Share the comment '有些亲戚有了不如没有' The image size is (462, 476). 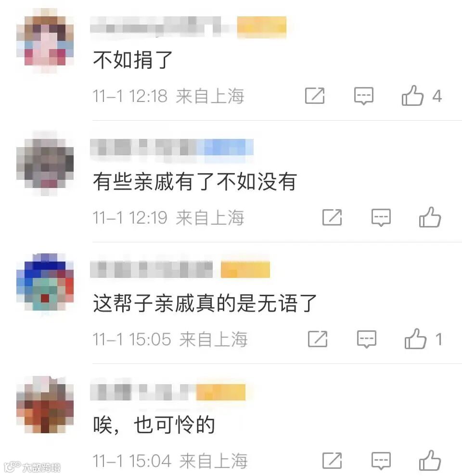pos(332,217)
